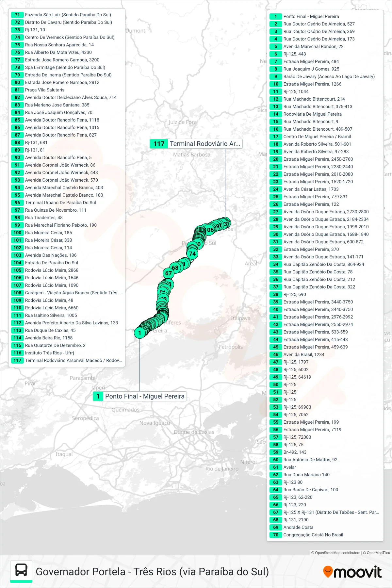Select stop 24 Avenida César Lattes, 1703
392x588 pixels.
[x=325, y=189]
